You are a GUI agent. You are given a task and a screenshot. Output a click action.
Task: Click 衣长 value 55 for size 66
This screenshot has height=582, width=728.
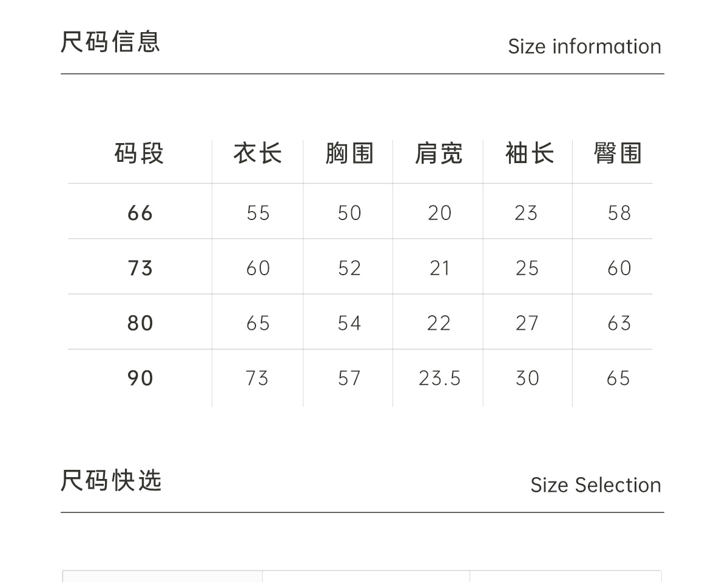(258, 213)
